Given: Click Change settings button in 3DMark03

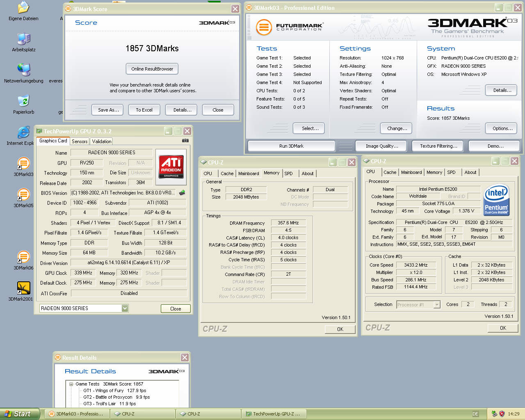Looking at the screenshot, I should coord(396,128).
